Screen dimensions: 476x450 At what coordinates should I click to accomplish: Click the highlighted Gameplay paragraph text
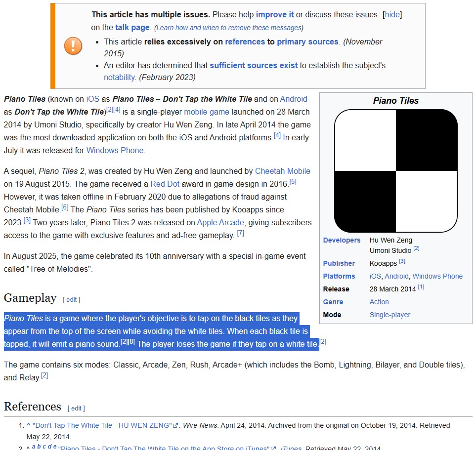pos(161,331)
